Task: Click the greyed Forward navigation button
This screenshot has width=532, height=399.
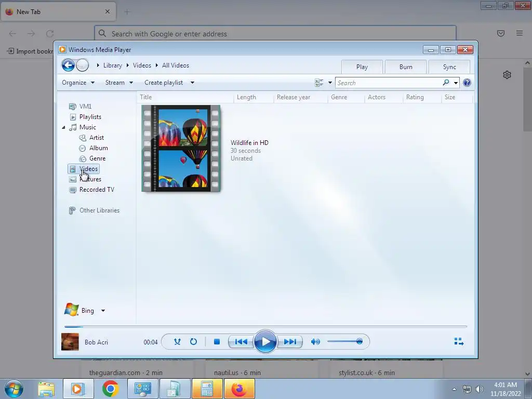Action: click(83, 65)
